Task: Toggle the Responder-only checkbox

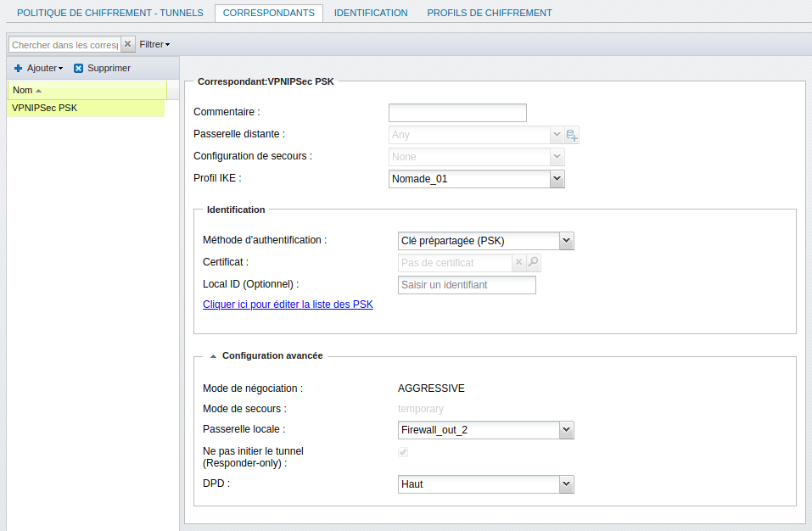Action: [403, 452]
